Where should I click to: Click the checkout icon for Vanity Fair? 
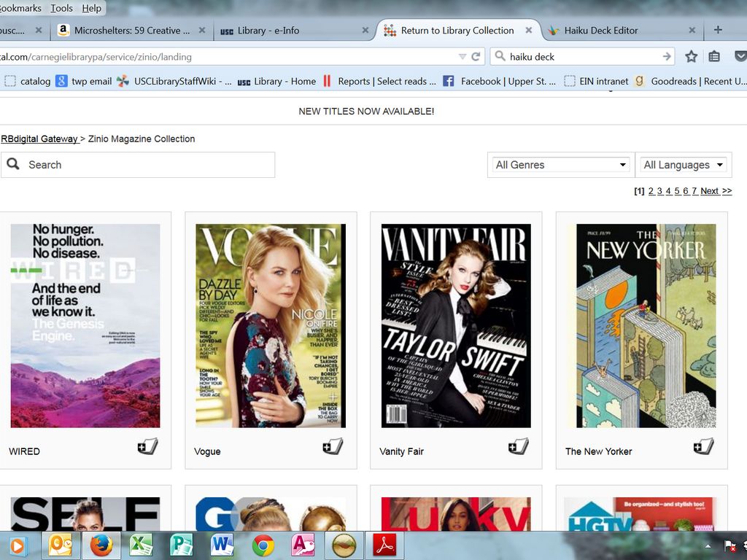pyautogui.click(x=519, y=447)
